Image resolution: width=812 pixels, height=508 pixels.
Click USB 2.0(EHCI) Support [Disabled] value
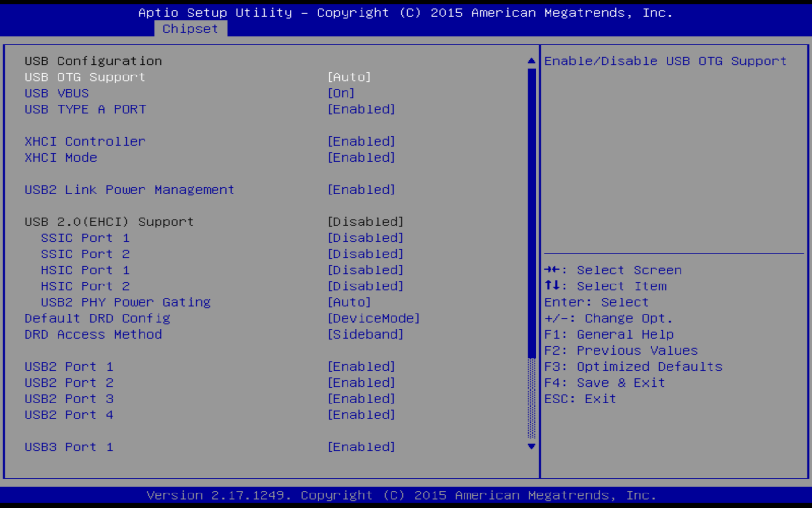click(365, 222)
